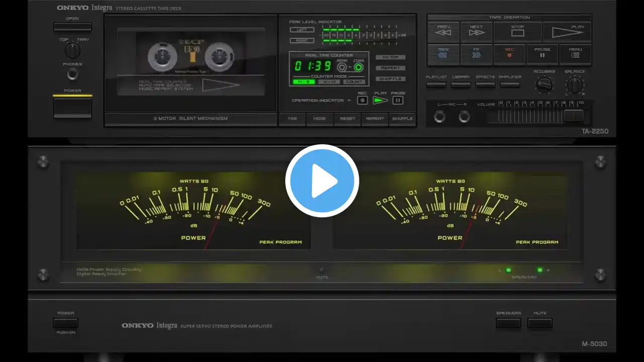Click the REC operation indicator
This screenshot has height=362, width=644.
(362, 100)
